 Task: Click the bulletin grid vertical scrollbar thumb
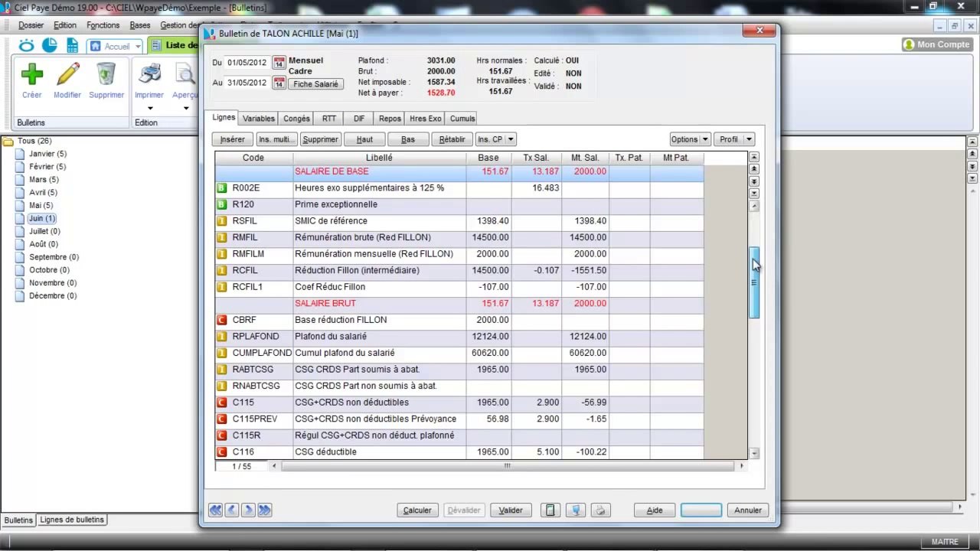click(754, 282)
